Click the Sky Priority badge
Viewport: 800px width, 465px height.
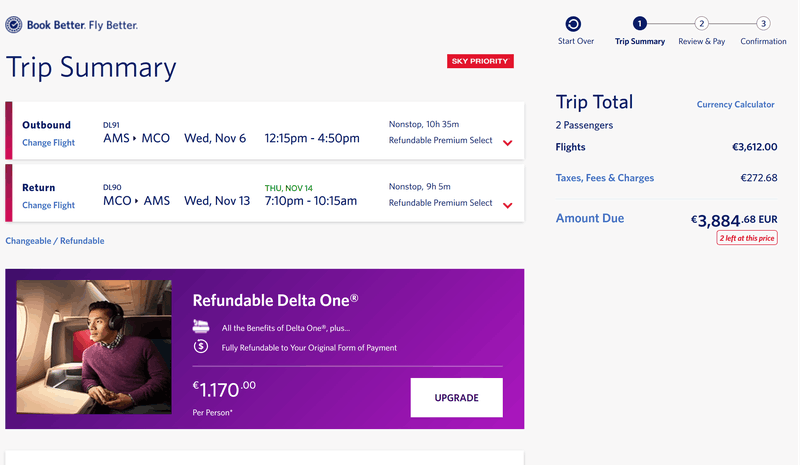click(480, 62)
